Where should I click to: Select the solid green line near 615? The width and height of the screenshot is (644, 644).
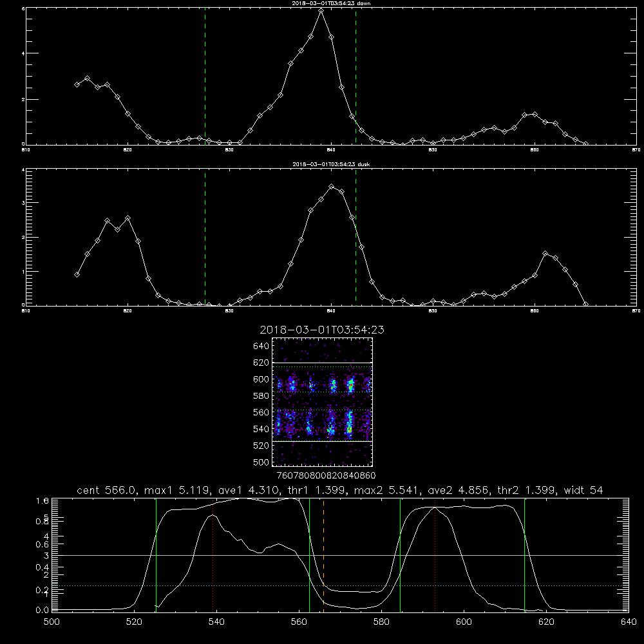click(x=524, y=554)
